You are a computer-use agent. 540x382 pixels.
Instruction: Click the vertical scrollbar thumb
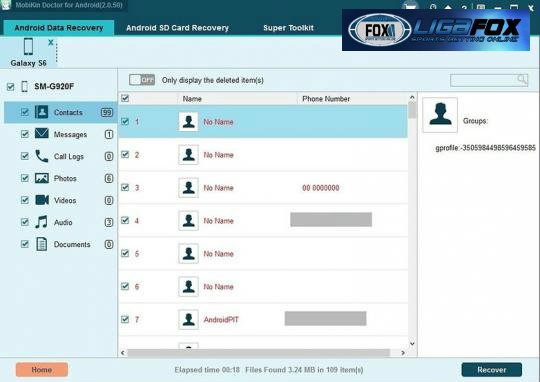(412, 111)
